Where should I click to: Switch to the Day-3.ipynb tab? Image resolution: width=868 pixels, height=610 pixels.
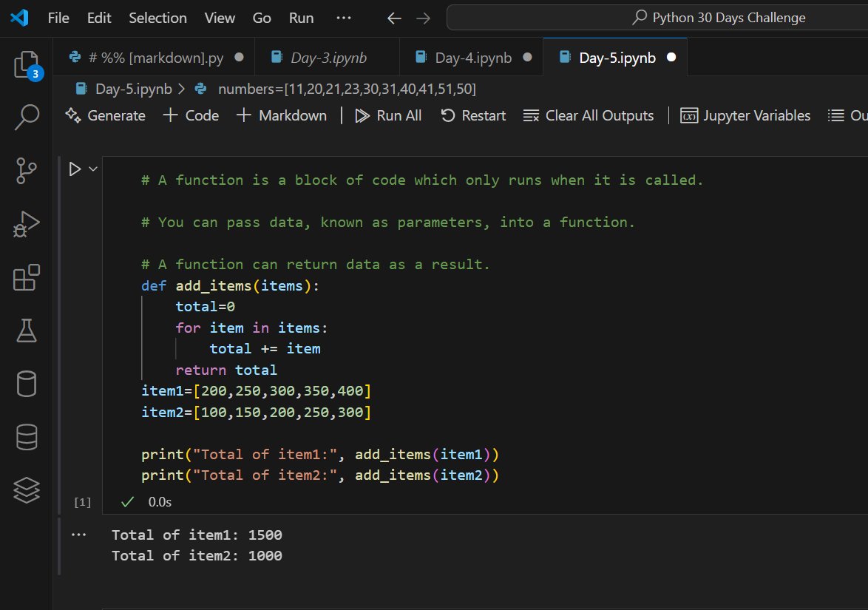(x=327, y=58)
